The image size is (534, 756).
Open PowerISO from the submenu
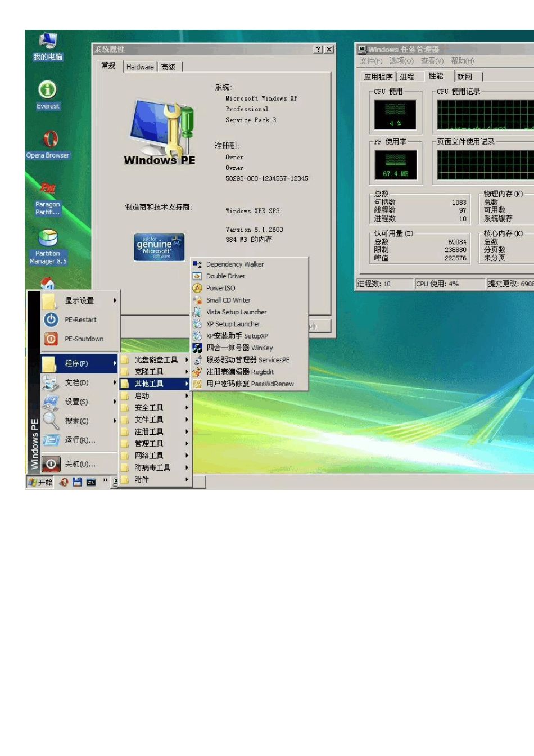tap(250, 288)
